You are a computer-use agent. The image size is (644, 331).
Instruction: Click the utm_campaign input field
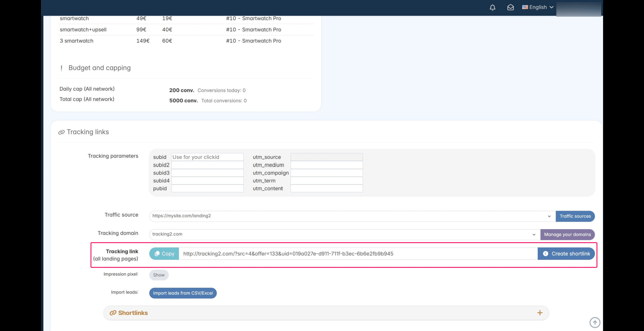point(327,173)
